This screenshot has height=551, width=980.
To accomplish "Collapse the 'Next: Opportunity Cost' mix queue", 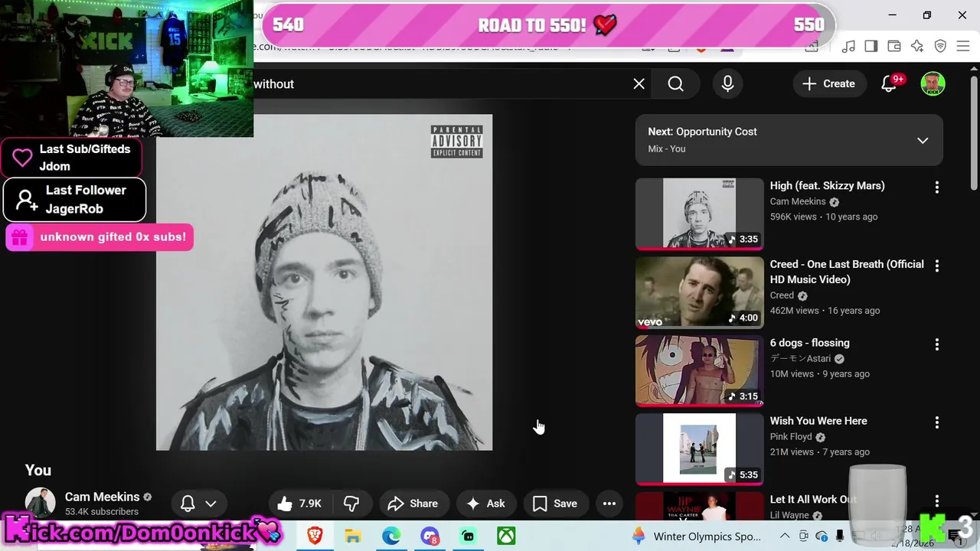I will (x=923, y=141).
